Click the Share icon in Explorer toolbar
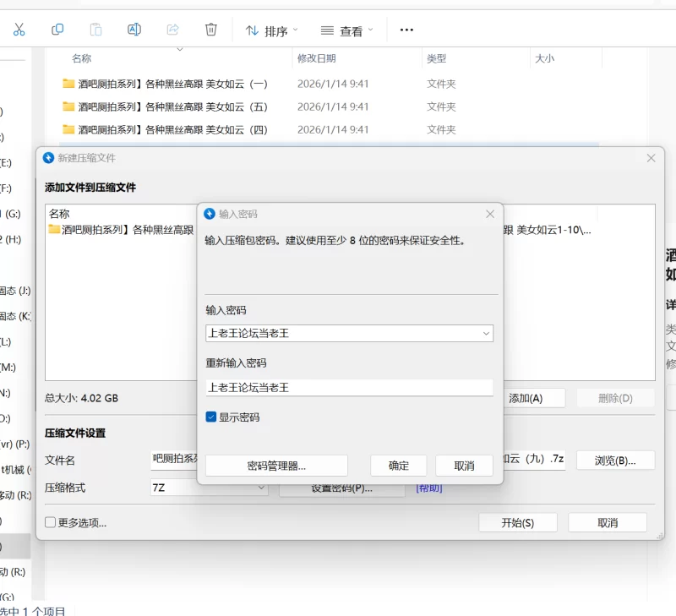This screenshot has width=676, height=616. point(172,30)
